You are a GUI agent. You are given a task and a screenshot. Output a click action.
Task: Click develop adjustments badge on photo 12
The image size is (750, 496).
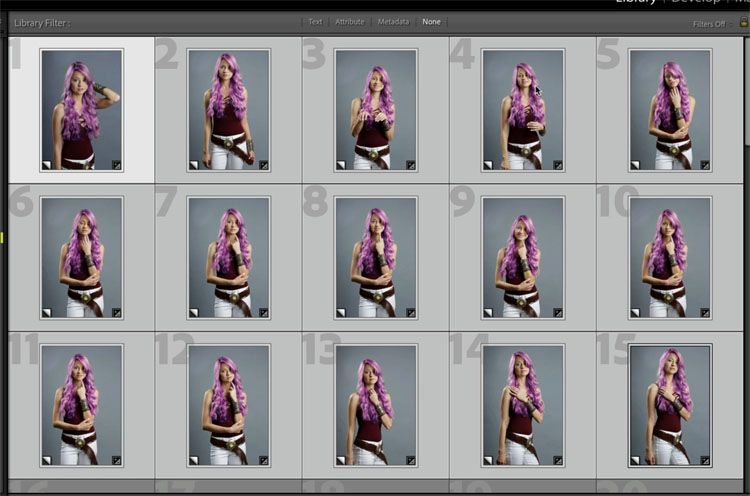pos(264,461)
